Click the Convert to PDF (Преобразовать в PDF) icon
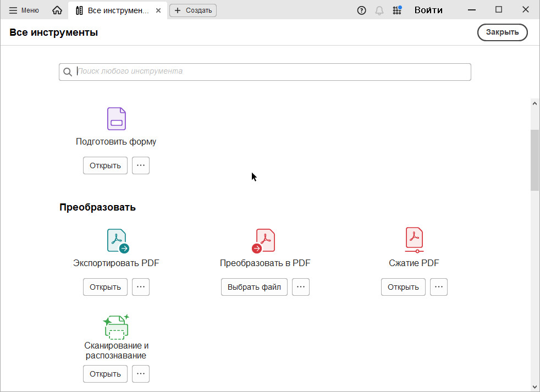540x392 pixels. tap(265, 241)
